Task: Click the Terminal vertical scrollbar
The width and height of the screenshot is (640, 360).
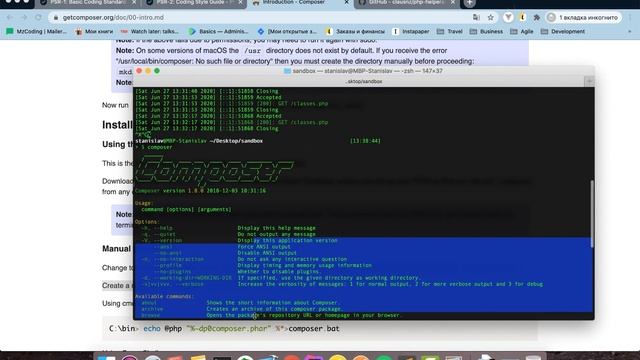Action: coord(591,213)
